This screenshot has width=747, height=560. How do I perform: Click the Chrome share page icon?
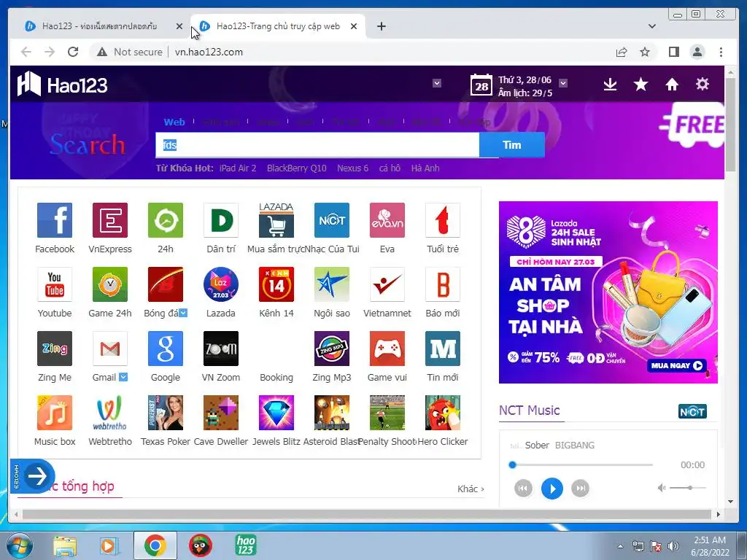point(622,52)
